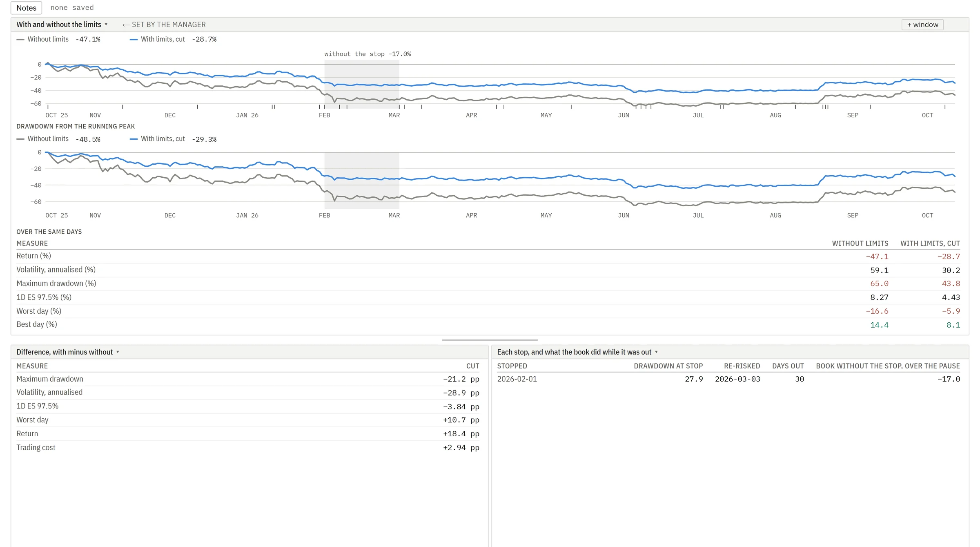Click the 'without the stop -17.0%' annotation
Image resolution: width=980 pixels, height=547 pixels.
pos(367,54)
